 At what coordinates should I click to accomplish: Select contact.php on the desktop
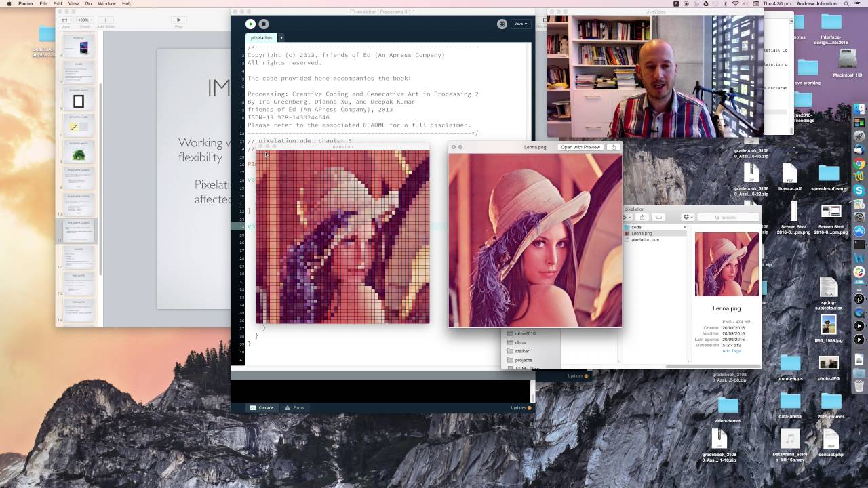pos(831,443)
